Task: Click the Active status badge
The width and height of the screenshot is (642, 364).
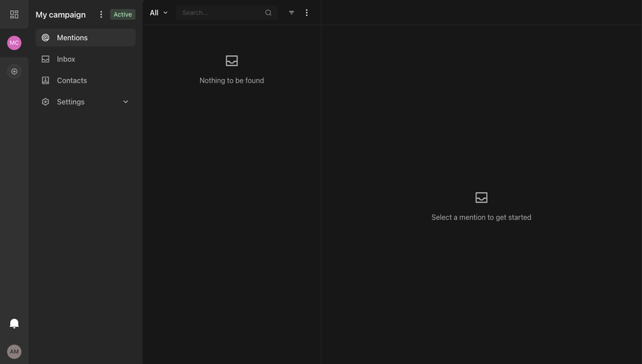Action: click(x=123, y=15)
